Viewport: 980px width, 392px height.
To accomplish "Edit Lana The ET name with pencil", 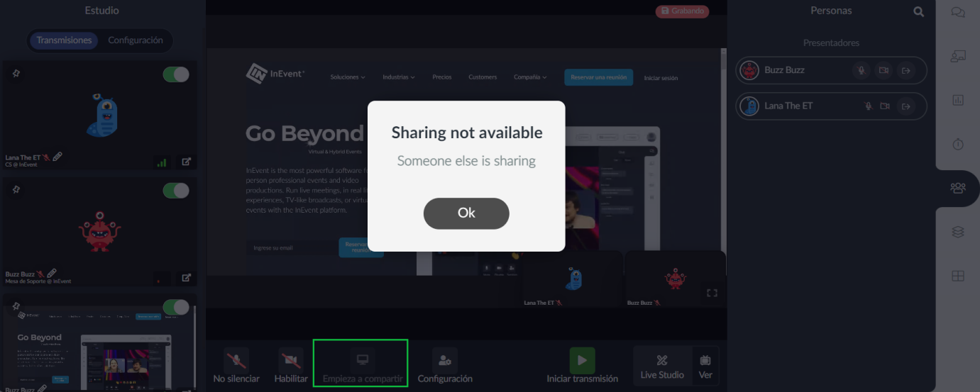I will pyautogui.click(x=57, y=157).
